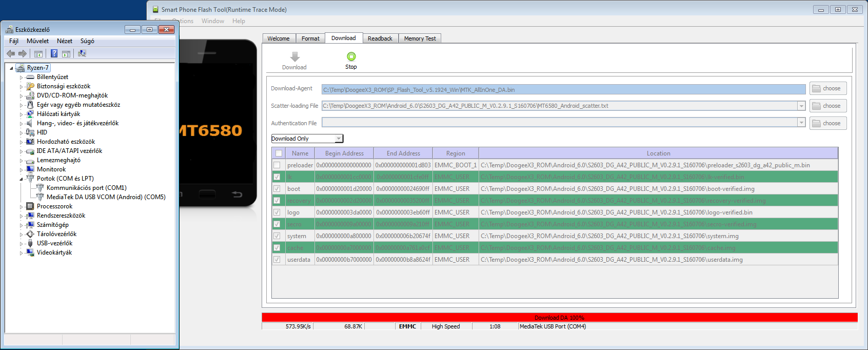Select Videokártyák category

pos(54,252)
